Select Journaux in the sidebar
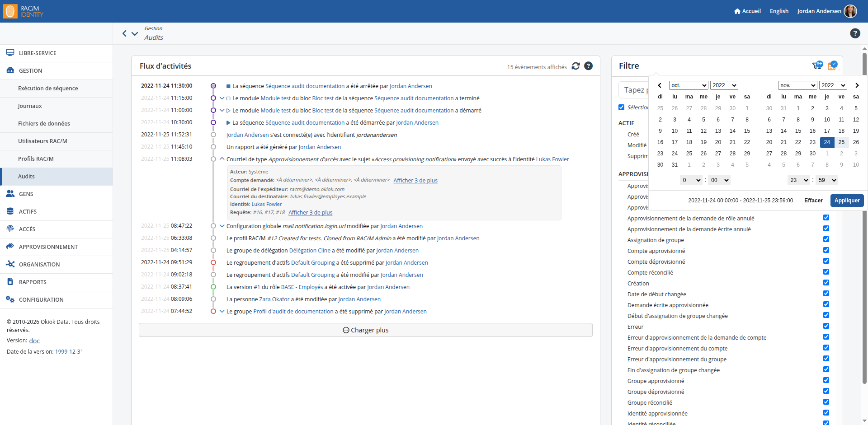 coord(57,106)
